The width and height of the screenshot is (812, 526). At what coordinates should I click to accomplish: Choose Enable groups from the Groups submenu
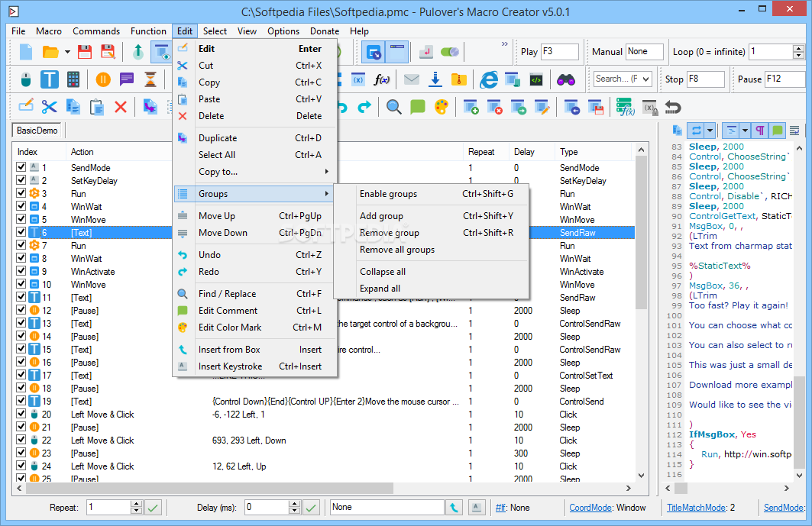pos(432,194)
